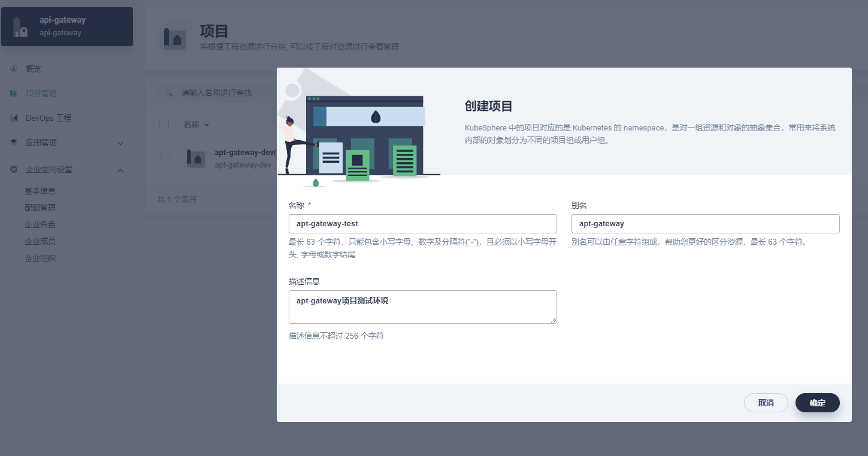This screenshot has width=868, height=456.
Task: Click the 创建项目 dialog title
Action: [489, 107]
